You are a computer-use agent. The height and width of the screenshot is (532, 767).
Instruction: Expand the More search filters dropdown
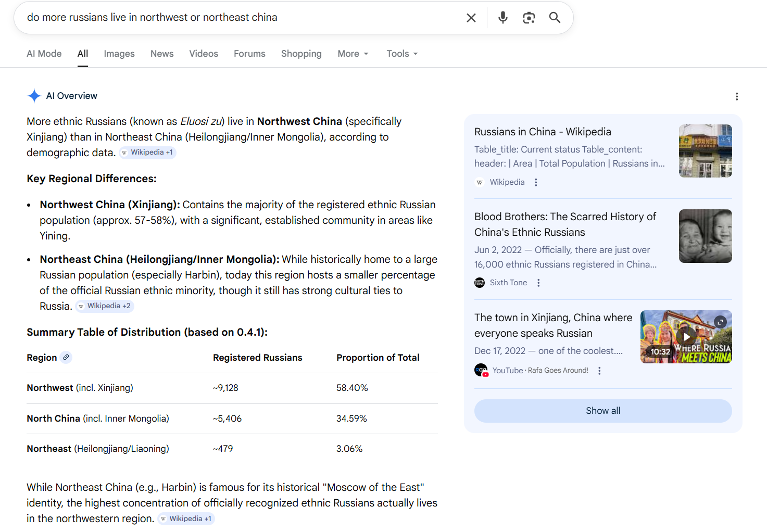tap(353, 54)
